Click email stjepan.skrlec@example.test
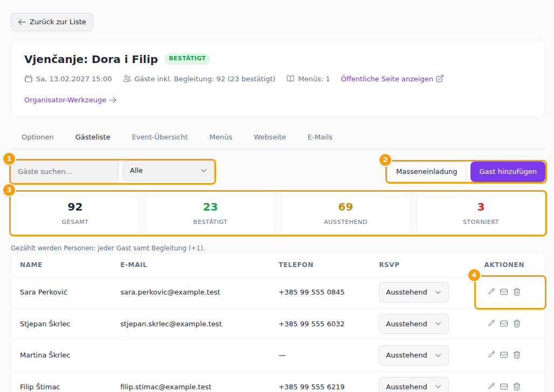The image size is (554, 392). point(171,324)
